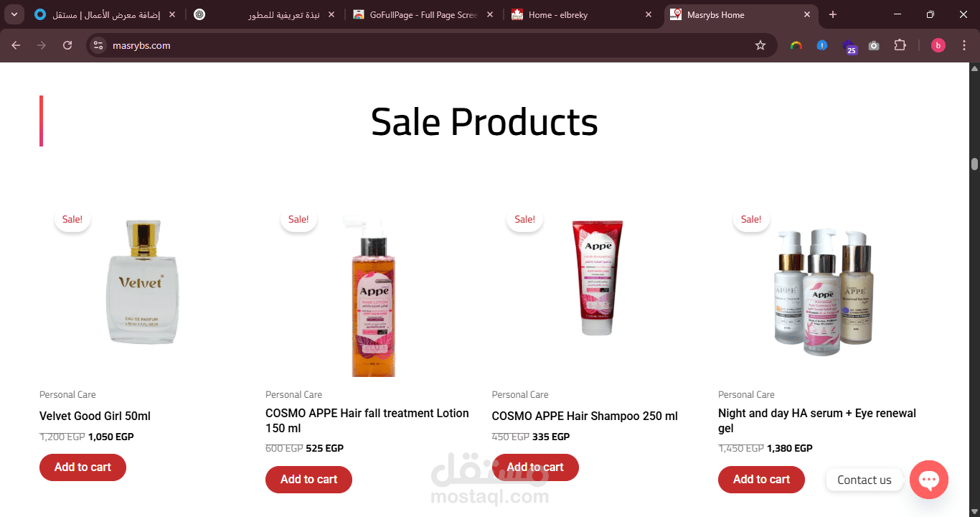Click the camera screenshot extension icon

[874, 45]
